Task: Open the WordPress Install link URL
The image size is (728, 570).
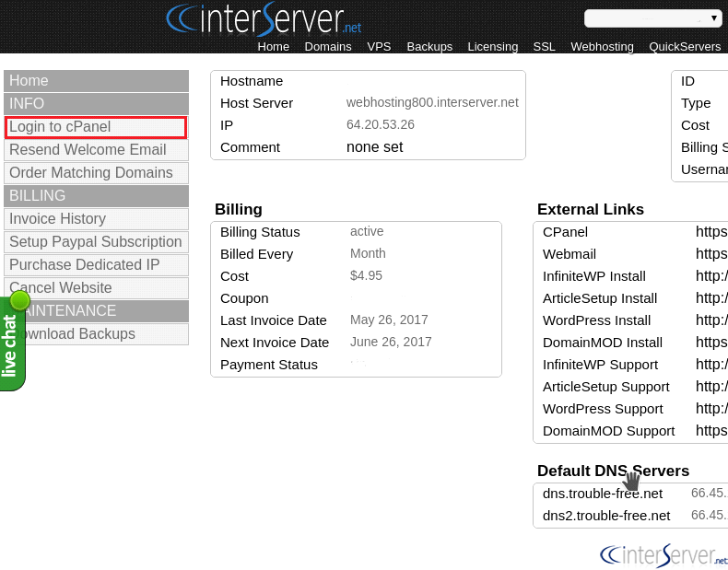Action: (x=711, y=320)
